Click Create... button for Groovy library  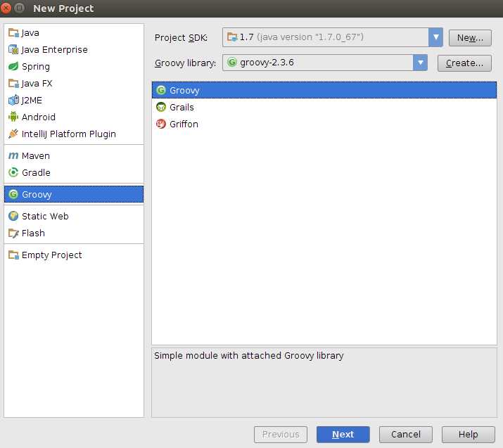(x=464, y=63)
